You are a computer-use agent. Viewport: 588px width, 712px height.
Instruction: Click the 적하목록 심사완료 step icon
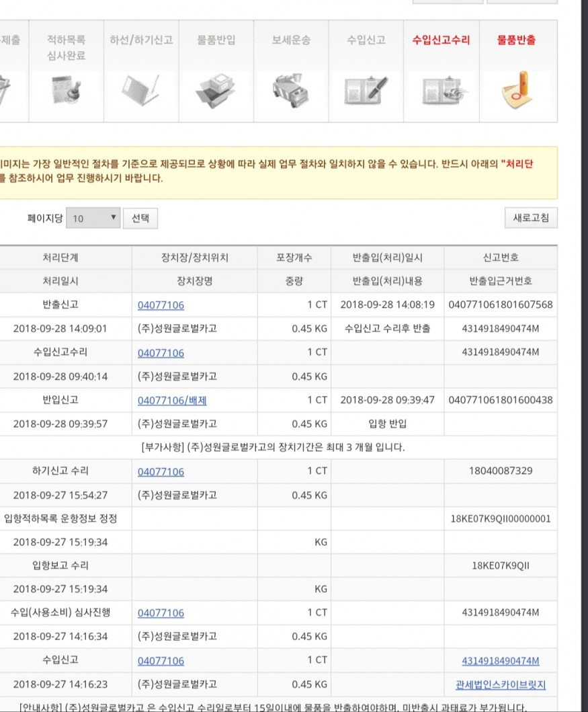tap(66, 89)
